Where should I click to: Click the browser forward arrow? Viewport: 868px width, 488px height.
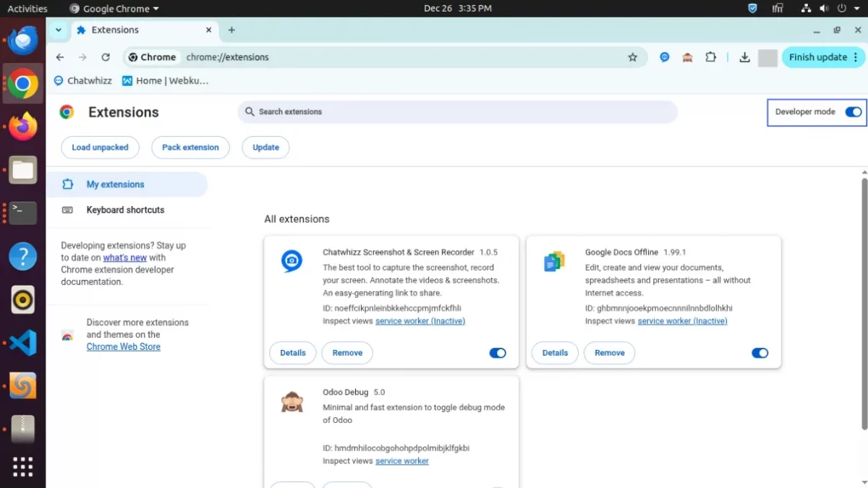click(x=82, y=57)
